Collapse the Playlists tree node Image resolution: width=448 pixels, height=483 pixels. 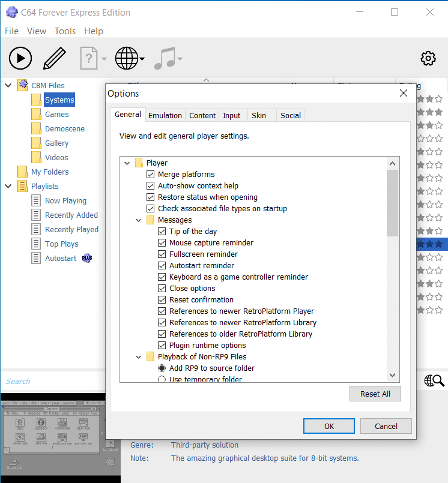click(x=8, y=186)
